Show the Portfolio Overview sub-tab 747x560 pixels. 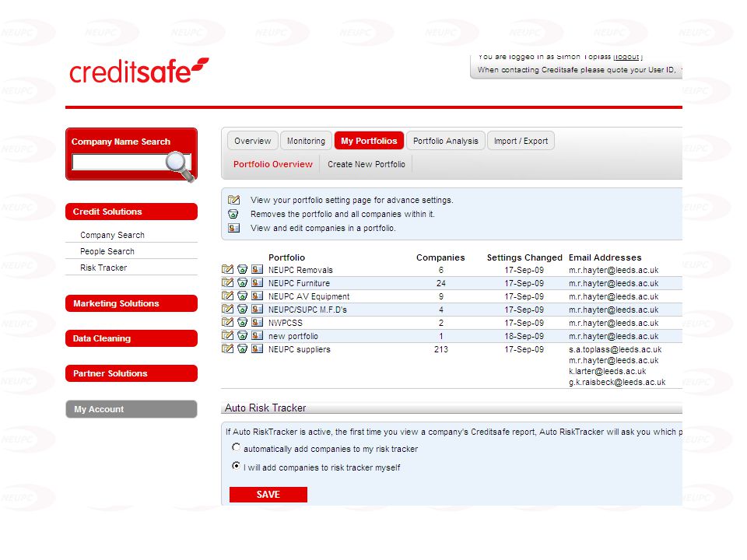click(x=273, y=164)
